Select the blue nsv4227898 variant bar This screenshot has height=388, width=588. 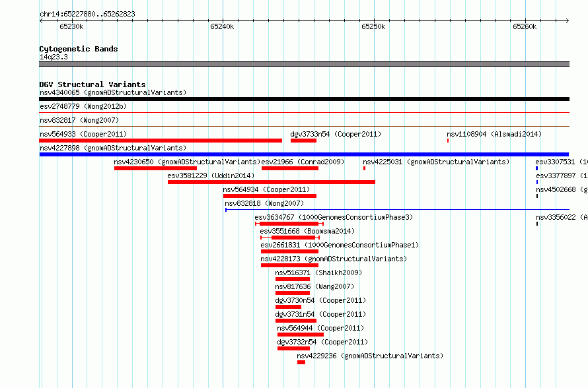[304, 154]
